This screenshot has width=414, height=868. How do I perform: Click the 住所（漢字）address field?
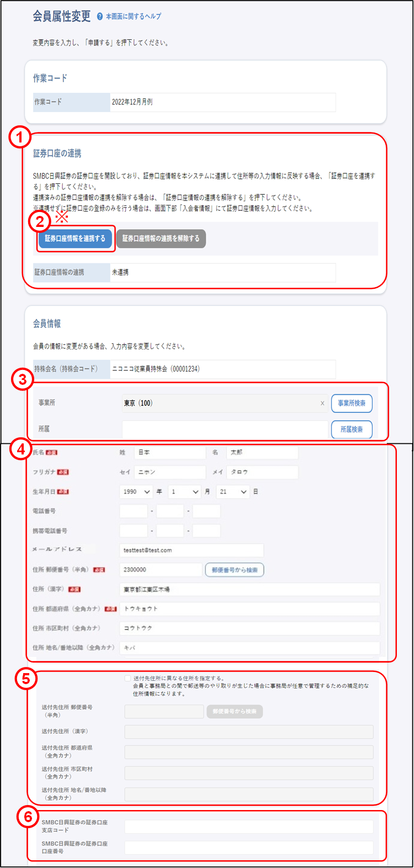(x=250, y=590)
